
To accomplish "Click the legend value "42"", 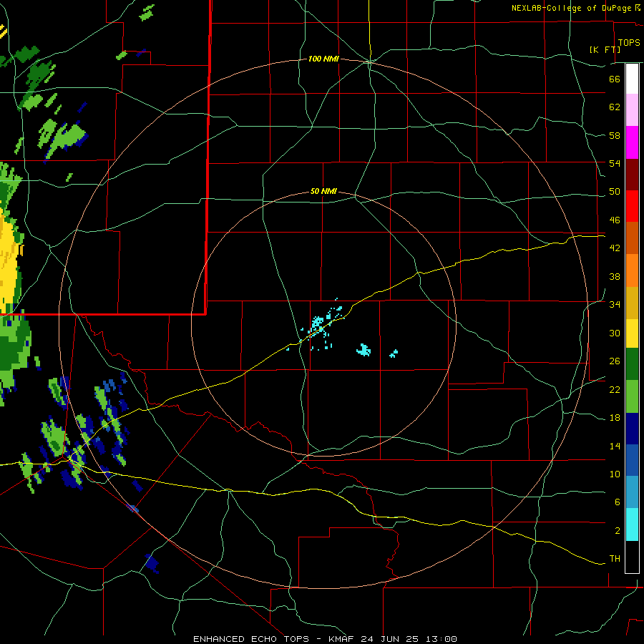I will click(x=615, y=248).
